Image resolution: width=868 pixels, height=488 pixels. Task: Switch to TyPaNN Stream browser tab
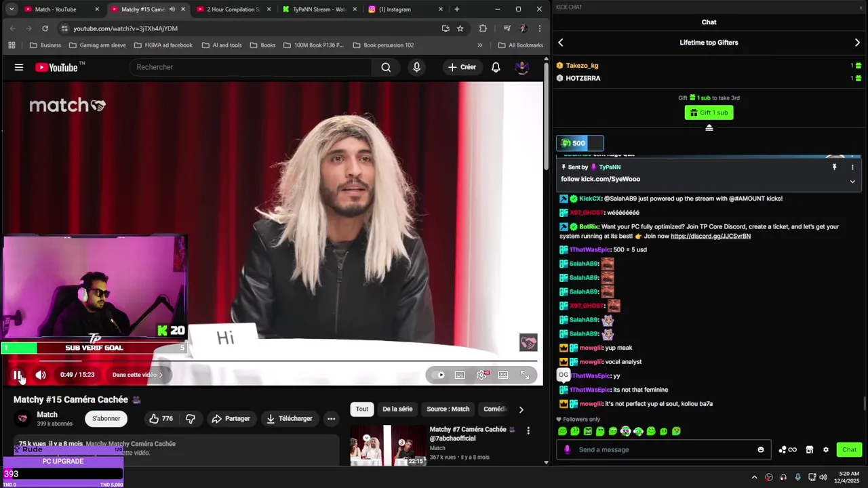[x=319, y=9]
